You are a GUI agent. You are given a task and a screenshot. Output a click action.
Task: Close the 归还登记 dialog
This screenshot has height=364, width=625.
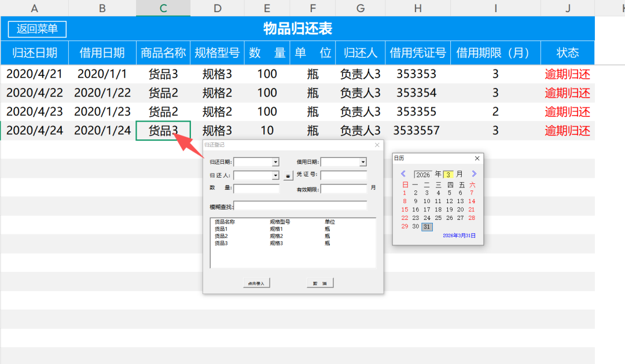377,145
